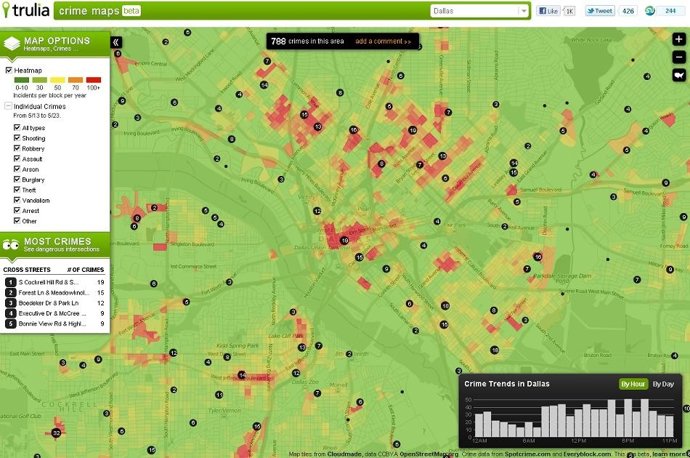The image size is (690, 458).
Task: Click the USA map view icon
Action: click(x=679, y=75)
